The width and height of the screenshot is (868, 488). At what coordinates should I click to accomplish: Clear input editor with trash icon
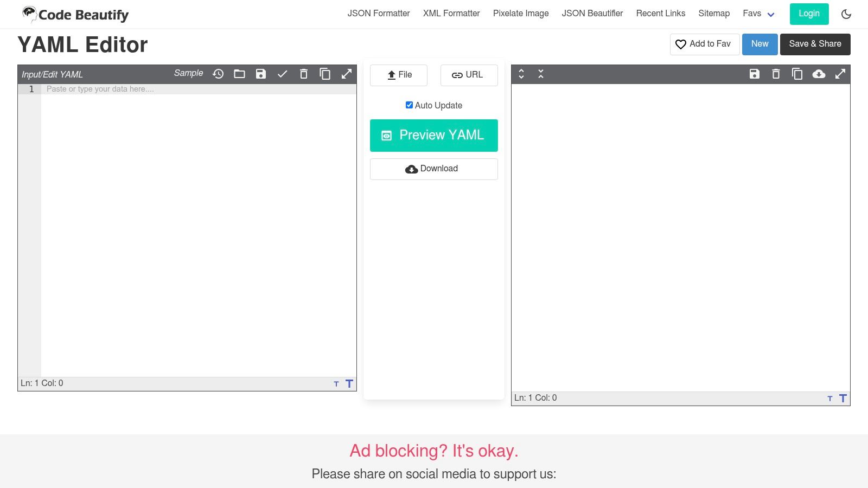pos(304,74)
